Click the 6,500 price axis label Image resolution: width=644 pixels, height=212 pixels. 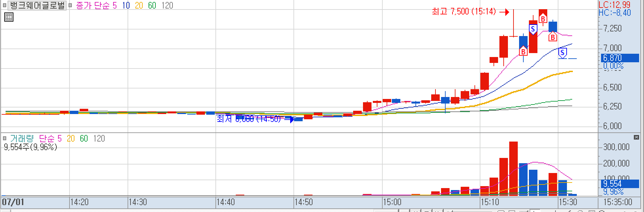coord(613,87)
